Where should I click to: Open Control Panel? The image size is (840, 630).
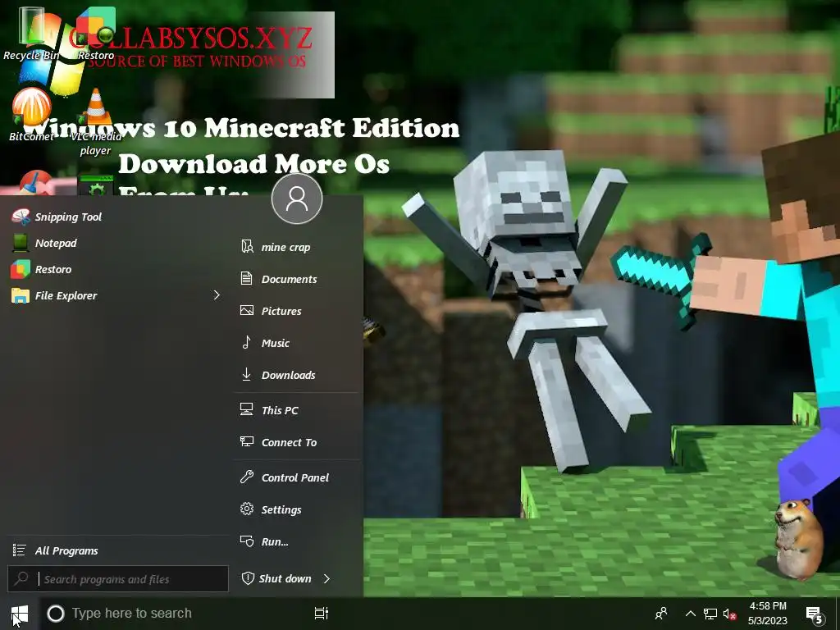click(298, 477)
